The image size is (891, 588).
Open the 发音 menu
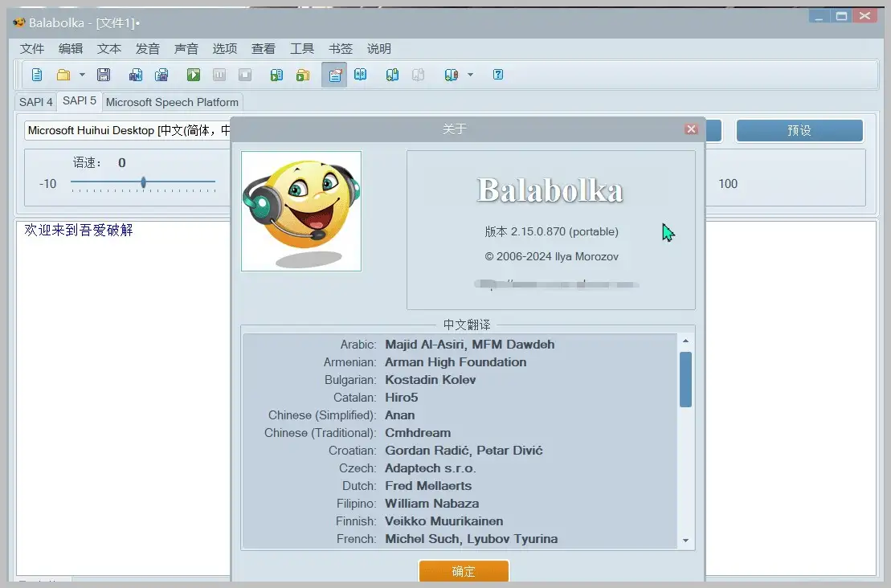point(148,49)
